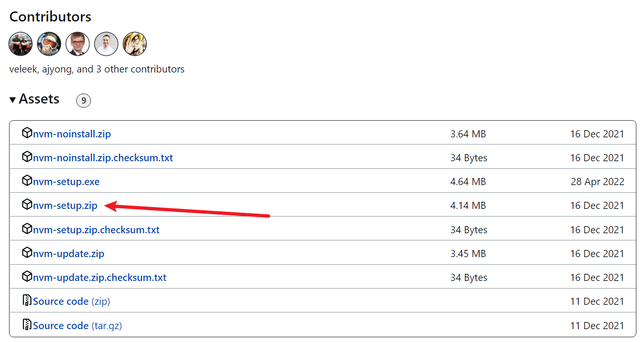Open the first contributor avatar with two people
Viewport: 644px width, 342px height.
click(x=20, y=44)
